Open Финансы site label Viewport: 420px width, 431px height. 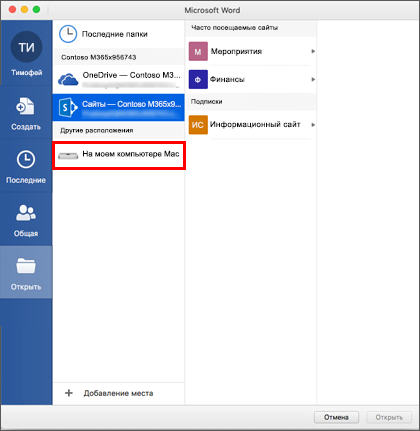pos(227,79)
